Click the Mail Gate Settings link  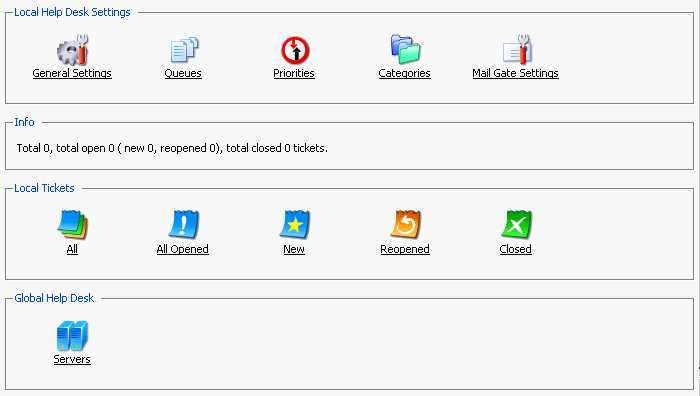(516, 73)
